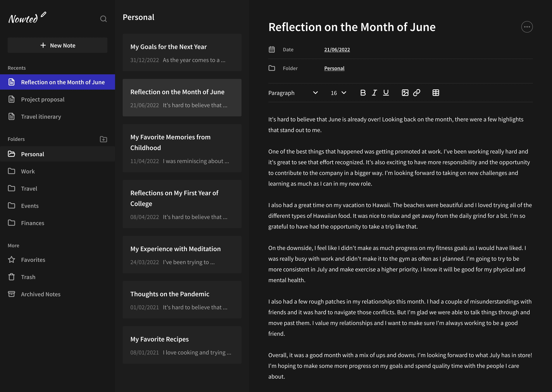
Task: Click the calendar icon beside Date
Action: 272,50
